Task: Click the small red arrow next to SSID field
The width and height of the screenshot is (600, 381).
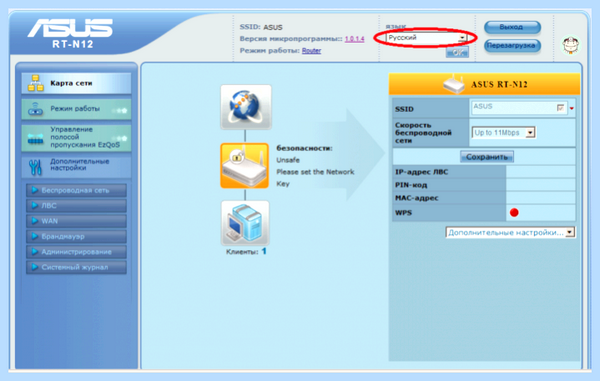Action: pos(572,109)
